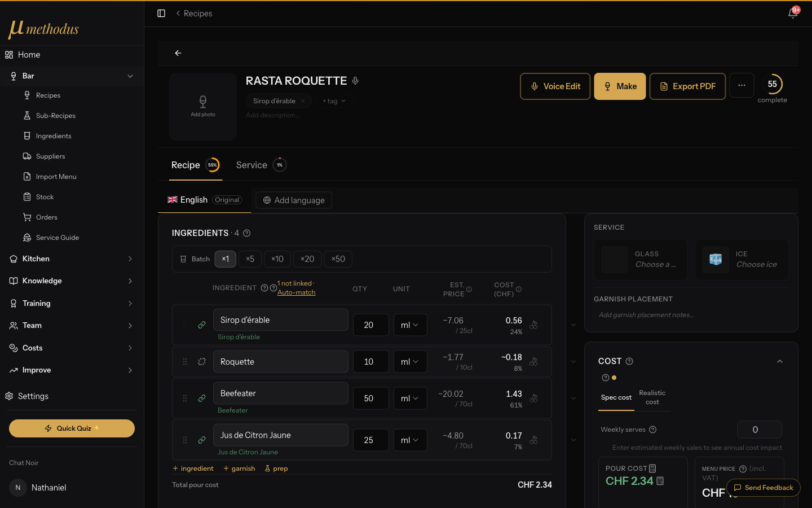Open Sub-Recipes in the sidebar
This screenshot has width=812, height=508.
pos(56,116)
